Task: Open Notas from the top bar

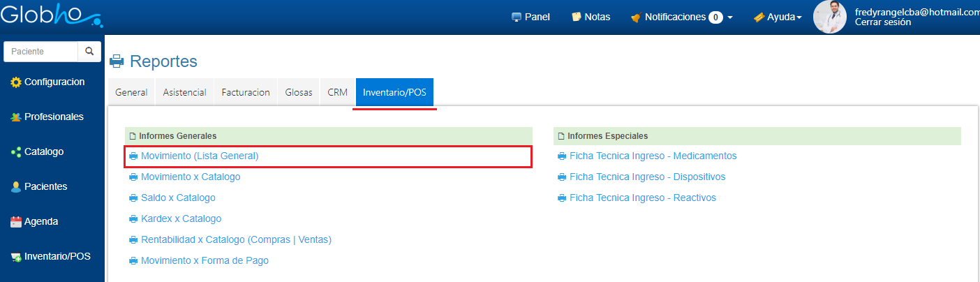Action: pos(591,17)
